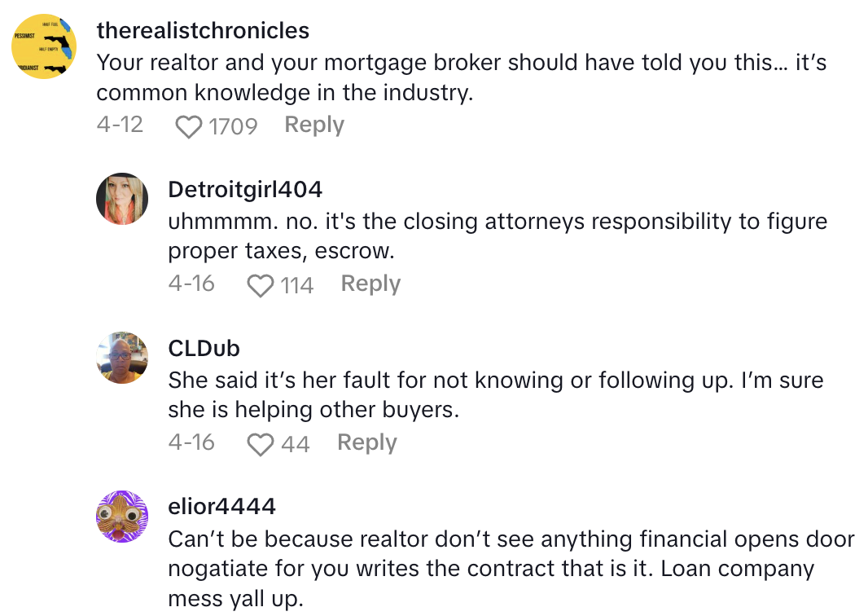This screenshot has width=868, height=616.
Task: Open therealistchronicles' username link
Action: (203, 30)
